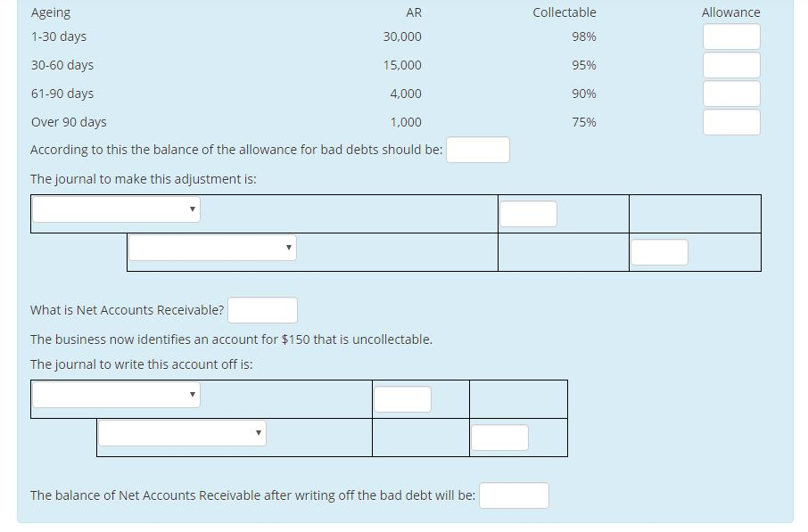Click the empty debit cell in second write-off row

pyautogui.click(x=419, y=438)
